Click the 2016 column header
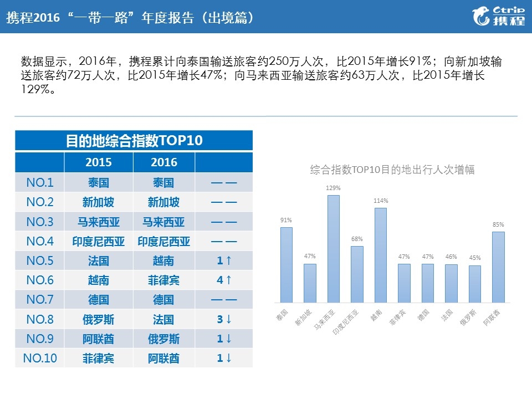This screenshot has width=532, height=399. [164, 162]
